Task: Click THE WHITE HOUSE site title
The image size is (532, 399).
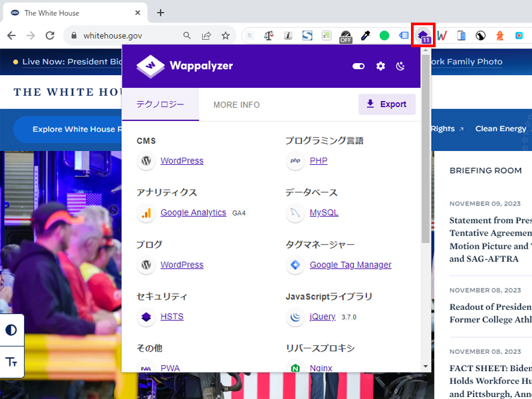Action: click(68, 92)
